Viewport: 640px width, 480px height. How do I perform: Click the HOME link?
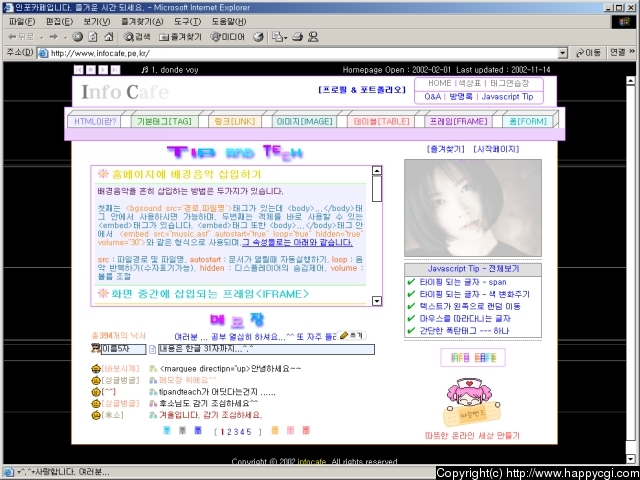[439, 83]
